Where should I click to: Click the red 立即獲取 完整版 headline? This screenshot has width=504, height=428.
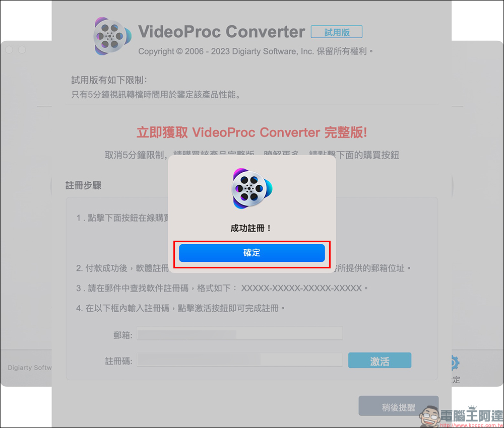[252, 132]
